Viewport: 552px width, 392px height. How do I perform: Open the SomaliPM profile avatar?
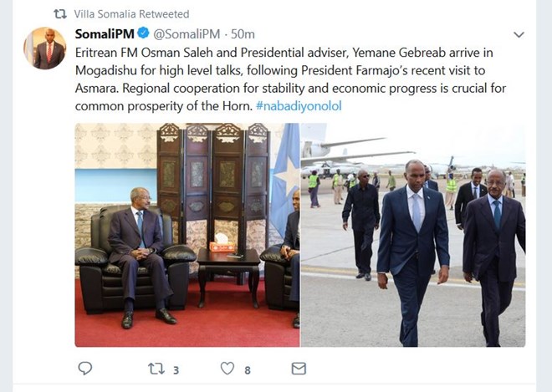(44, 48)
